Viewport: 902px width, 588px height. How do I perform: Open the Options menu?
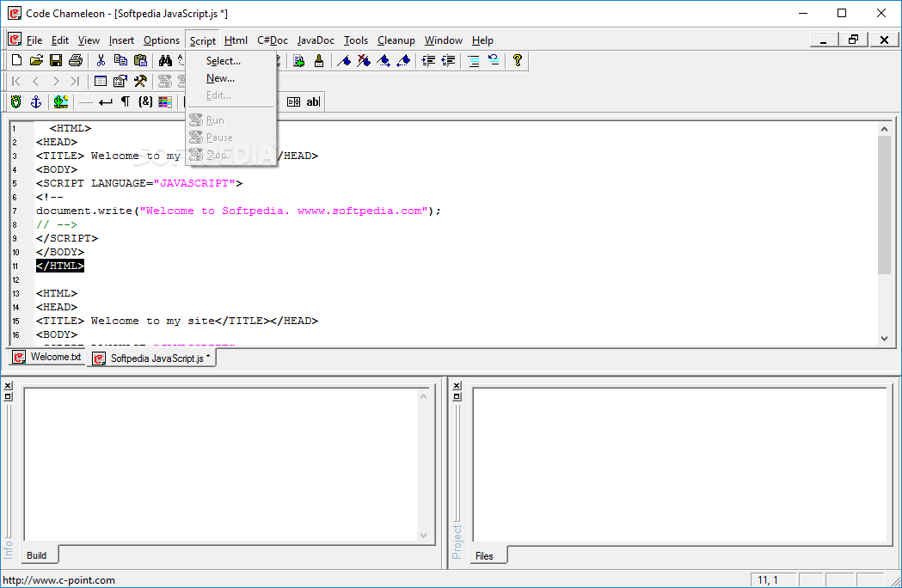tap(162, 40)
